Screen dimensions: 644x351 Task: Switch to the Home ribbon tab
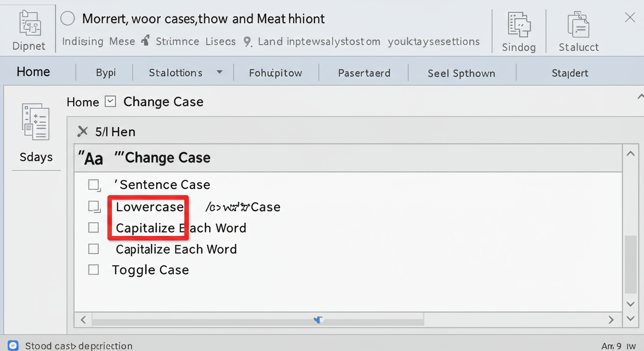pyautogui.click(x=32, y=71)
